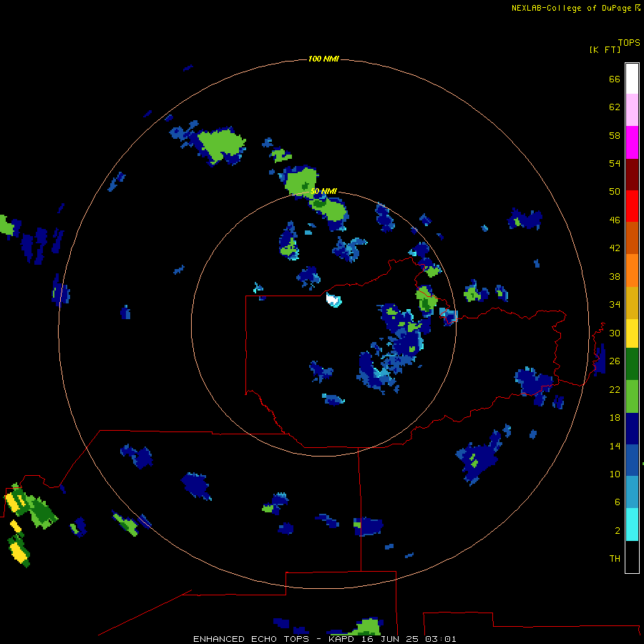Click the light orange legend swatch
Viewport: 644px width, 644px height.
[632, 270]
